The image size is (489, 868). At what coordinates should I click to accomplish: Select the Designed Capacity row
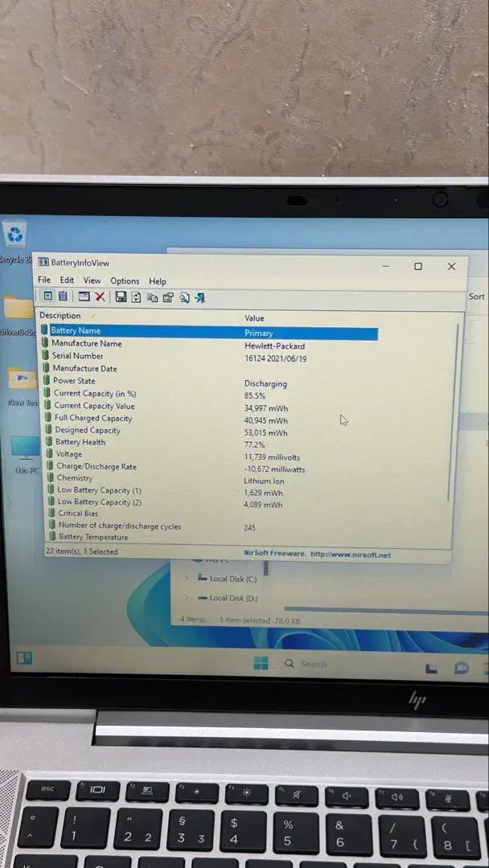tap(209, 432)
